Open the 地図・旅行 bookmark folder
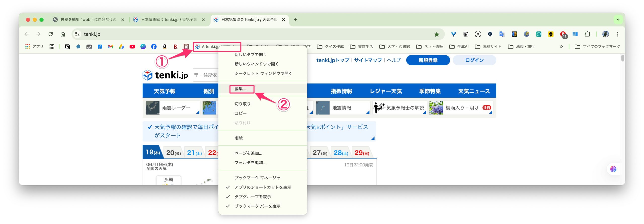644x224 pixels. 521,47
